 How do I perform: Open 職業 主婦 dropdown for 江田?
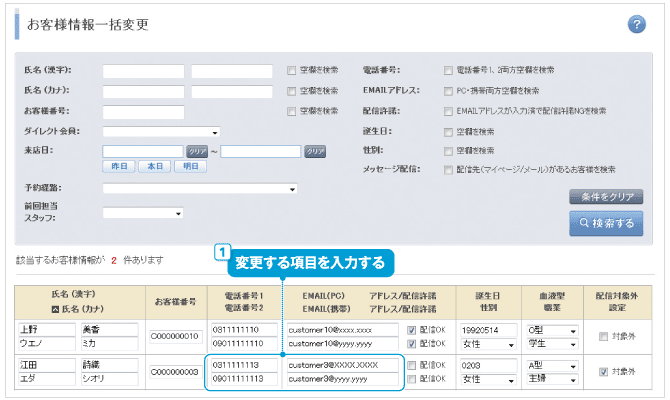[x=552, y=379]
